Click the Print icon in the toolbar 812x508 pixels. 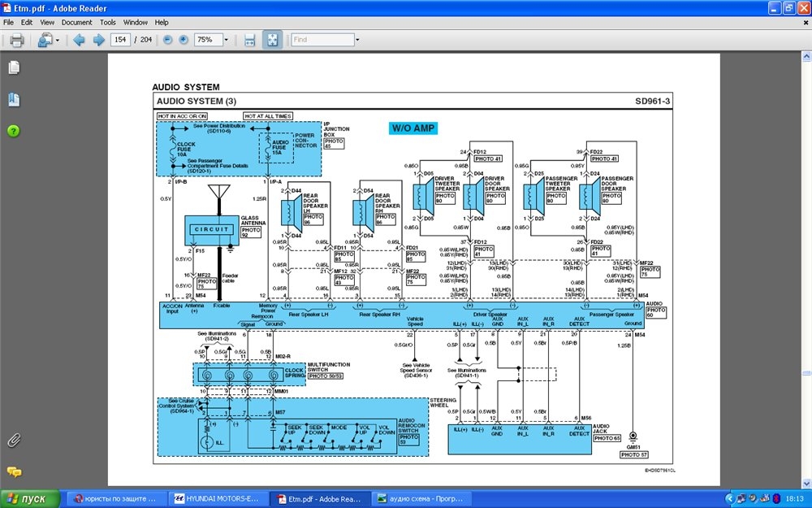tap(16, 40)
